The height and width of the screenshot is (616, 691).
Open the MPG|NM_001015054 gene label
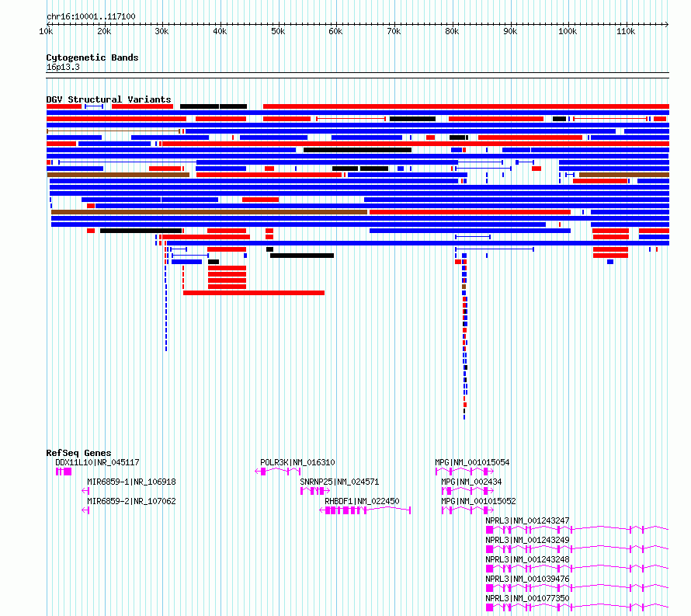[472, 462]
